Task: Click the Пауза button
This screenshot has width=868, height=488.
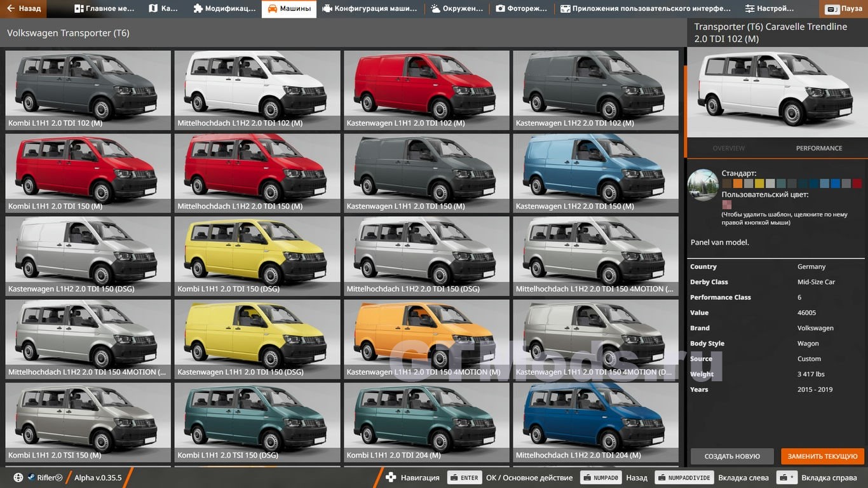Action: coord(844,10)
